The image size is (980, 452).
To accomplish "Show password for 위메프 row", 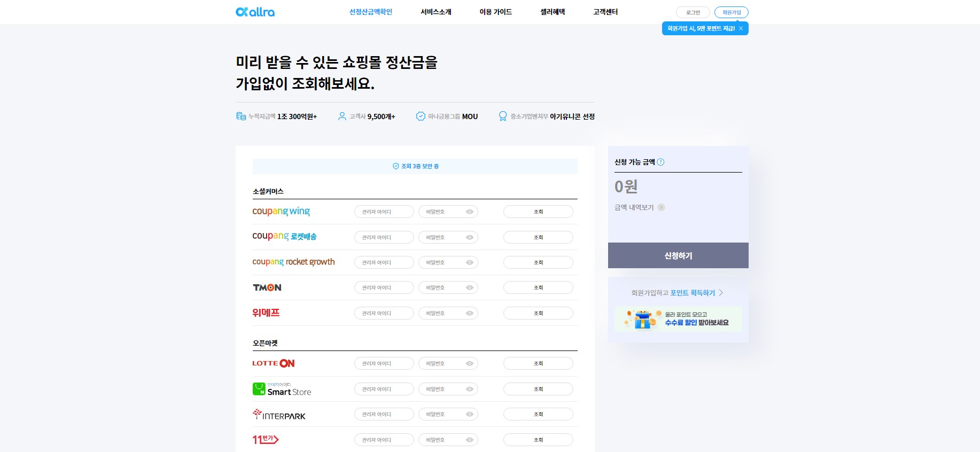I will [470, 313].
